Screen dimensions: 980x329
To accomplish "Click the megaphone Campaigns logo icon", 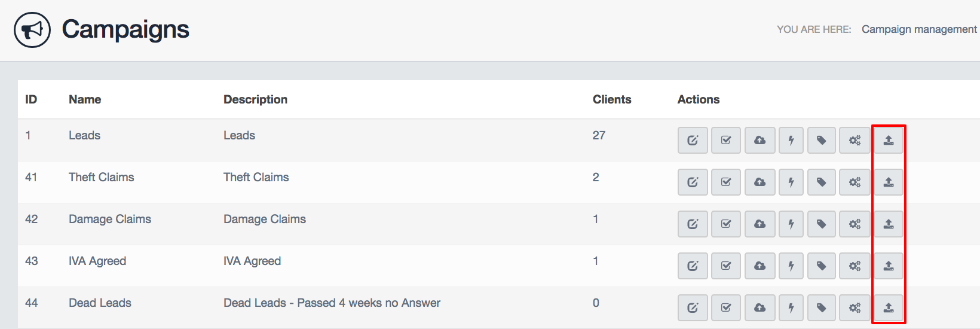I will click(32, 30).
